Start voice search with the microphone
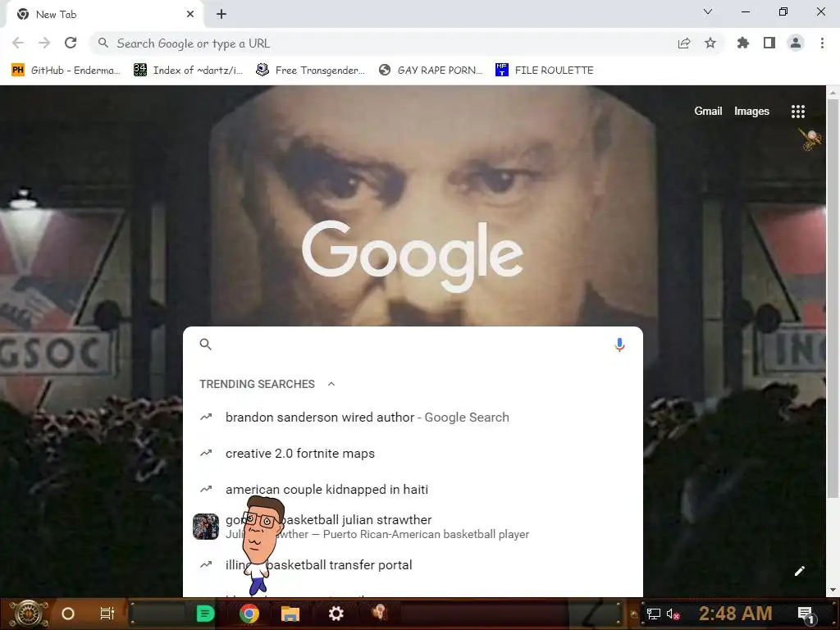This screenshot has width=840, height=630. pyautogui.click(x=619, y=345)
